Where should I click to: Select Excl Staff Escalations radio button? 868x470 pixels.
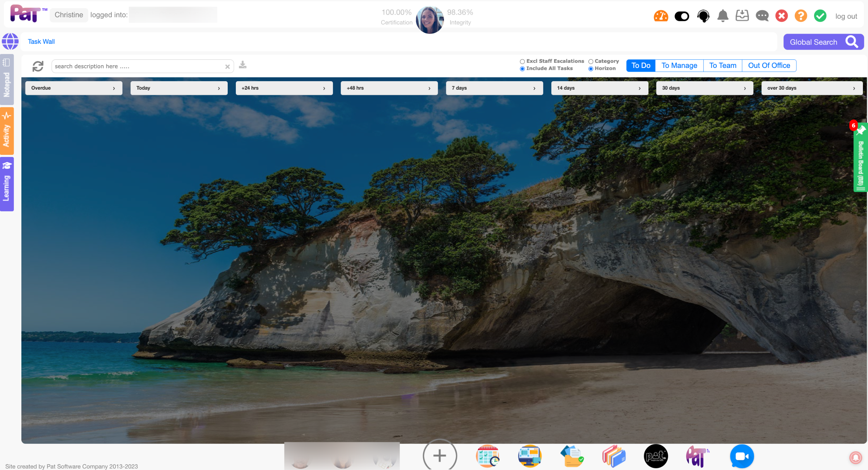[x=522, y=61]
